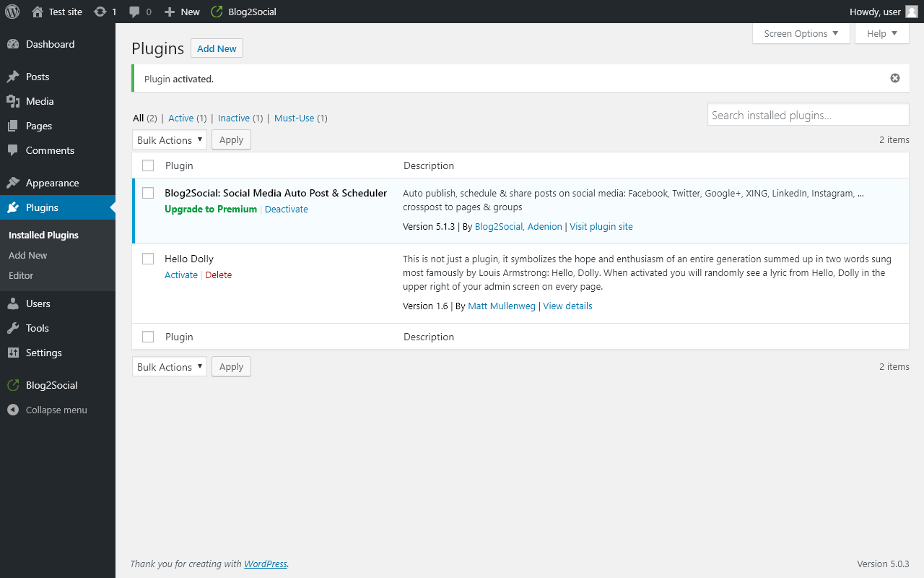Click the Media icon in sidebar
This screenshot has height=578, width=924.
point(13,101)
